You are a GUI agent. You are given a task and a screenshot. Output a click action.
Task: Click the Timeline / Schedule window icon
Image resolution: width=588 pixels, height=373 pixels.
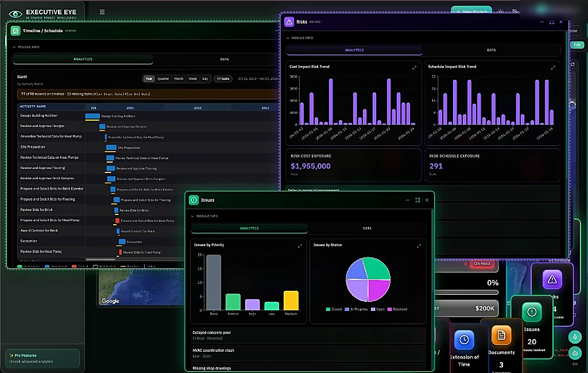coord(16,31)
